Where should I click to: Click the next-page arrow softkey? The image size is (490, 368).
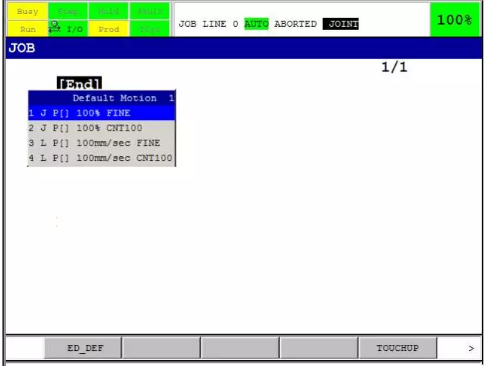(471, 348)
